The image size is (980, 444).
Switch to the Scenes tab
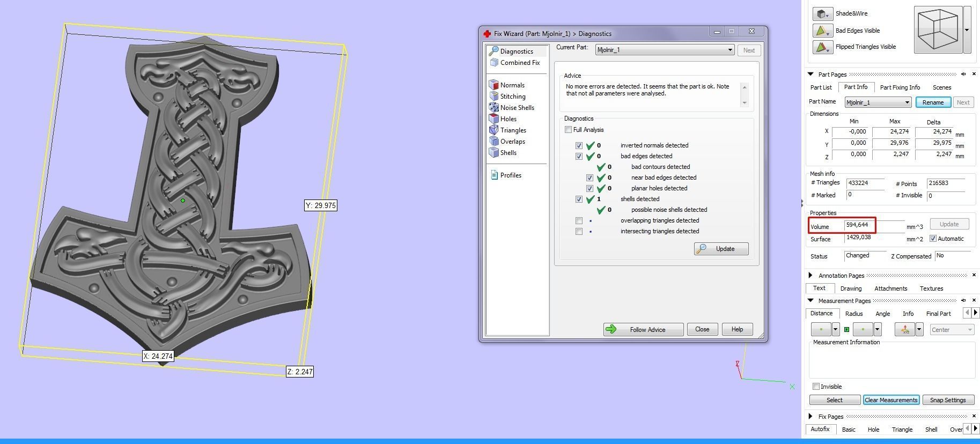coord(941,87)
